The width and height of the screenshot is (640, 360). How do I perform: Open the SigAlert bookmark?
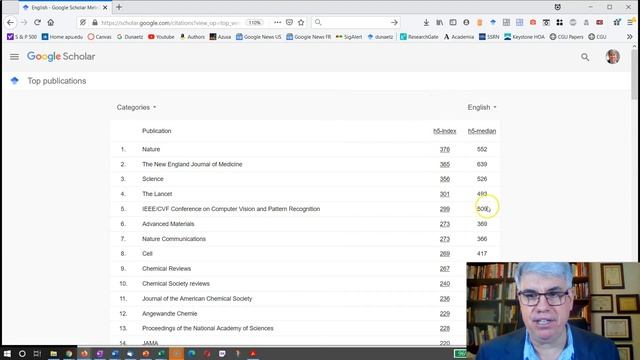(x=349, y=37)
